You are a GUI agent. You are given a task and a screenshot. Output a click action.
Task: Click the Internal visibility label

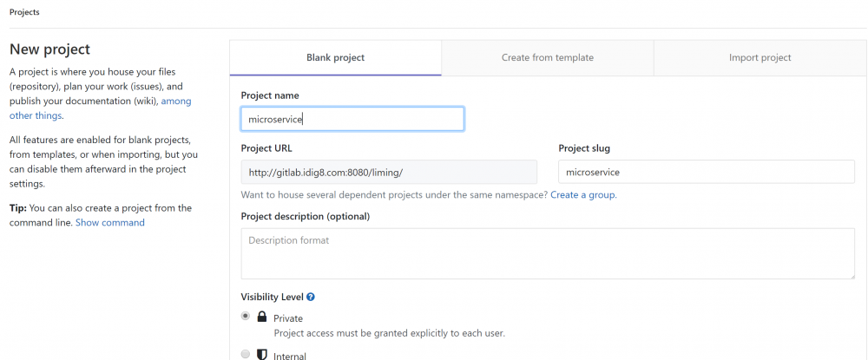click(290, 357)
